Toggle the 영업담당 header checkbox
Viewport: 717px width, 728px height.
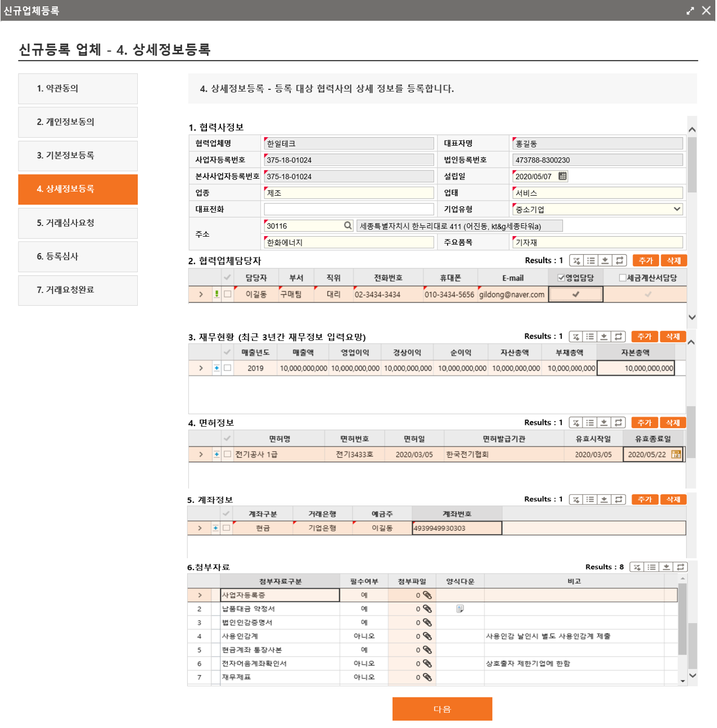561,278
